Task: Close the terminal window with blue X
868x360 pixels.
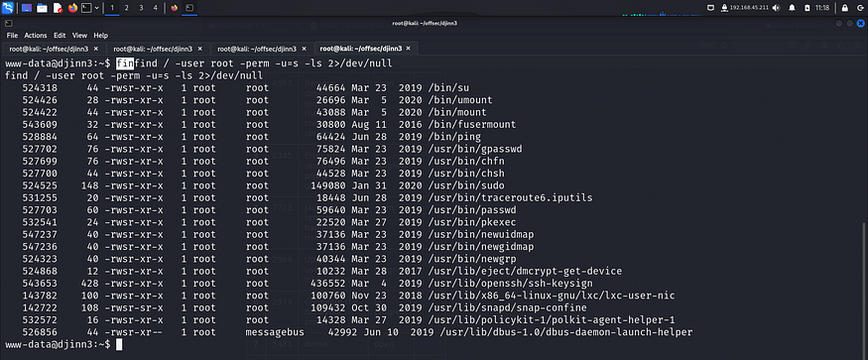Action: coord(860,23)
